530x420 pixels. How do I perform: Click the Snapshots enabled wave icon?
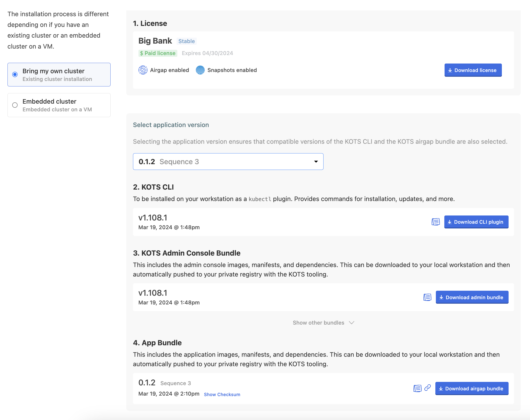200,70
